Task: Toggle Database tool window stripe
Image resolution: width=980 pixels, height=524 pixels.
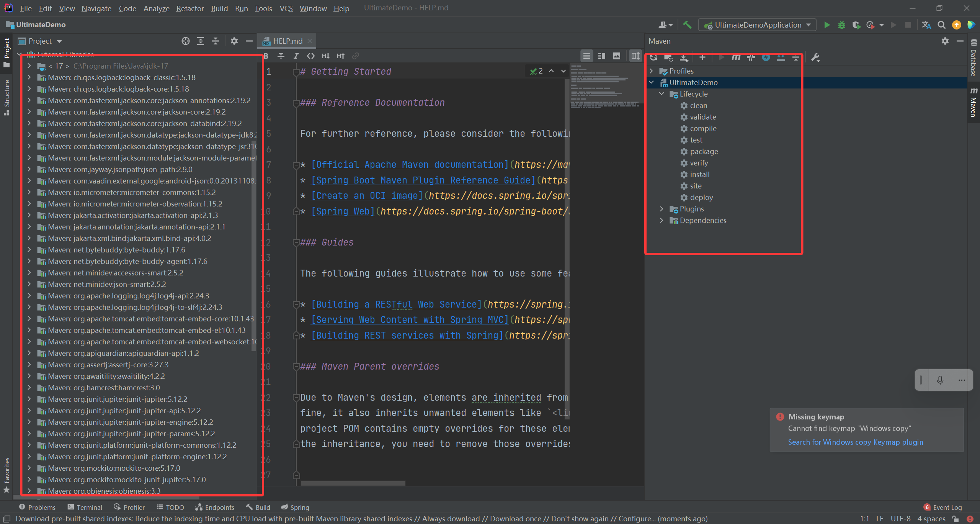Action: 974,58
